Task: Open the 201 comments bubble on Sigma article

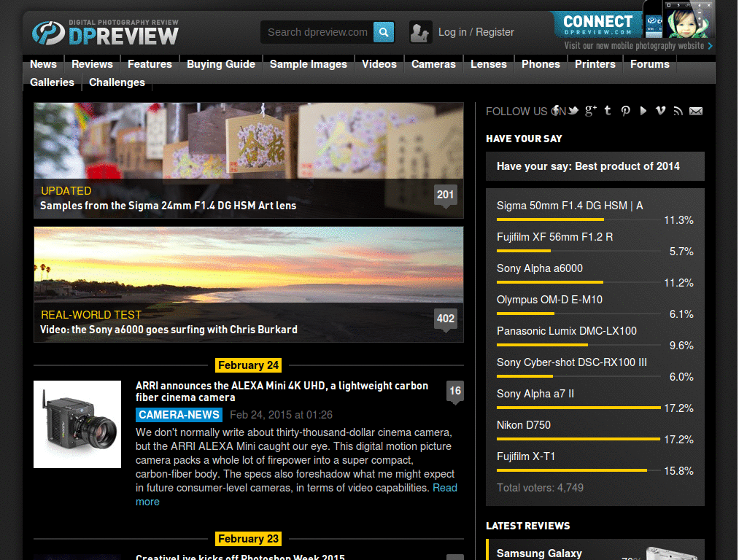Action: pyautogui.click(x=446, y=195)
